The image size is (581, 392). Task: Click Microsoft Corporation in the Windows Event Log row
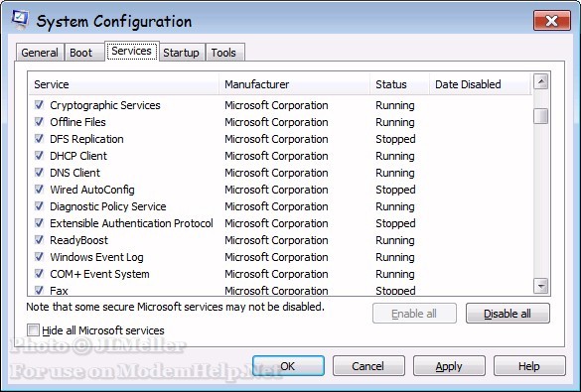(276, 257)
